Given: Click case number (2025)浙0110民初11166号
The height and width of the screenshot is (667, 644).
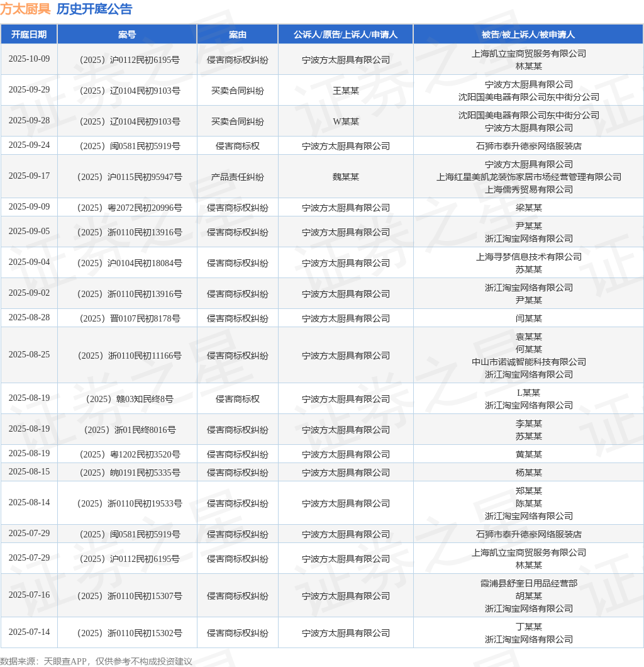Looking at the screenshot, I should coord(129,356).
